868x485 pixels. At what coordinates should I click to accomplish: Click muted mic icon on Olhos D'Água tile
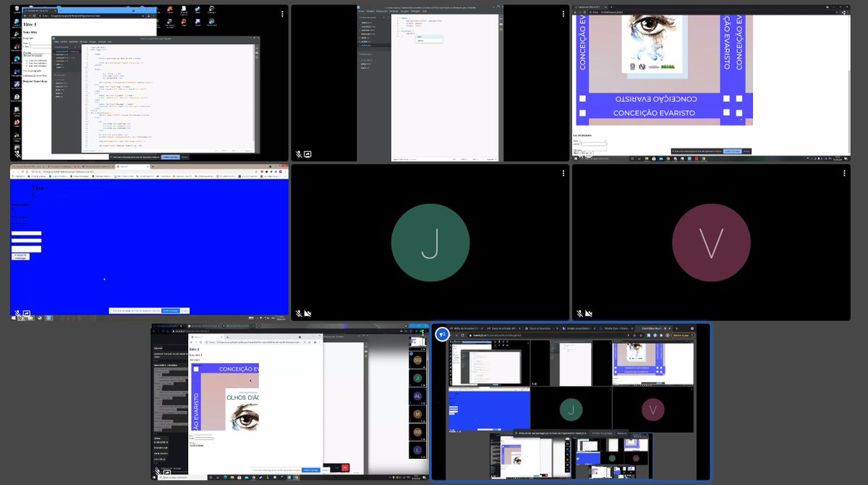click(158, 473)
